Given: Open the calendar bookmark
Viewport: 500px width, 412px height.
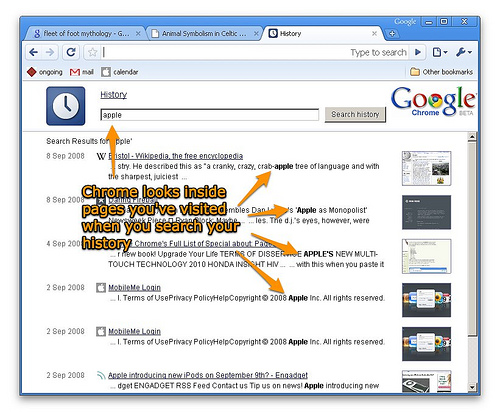Looking at the screenshot, I should pyautogui.click(x=120, y=72).
